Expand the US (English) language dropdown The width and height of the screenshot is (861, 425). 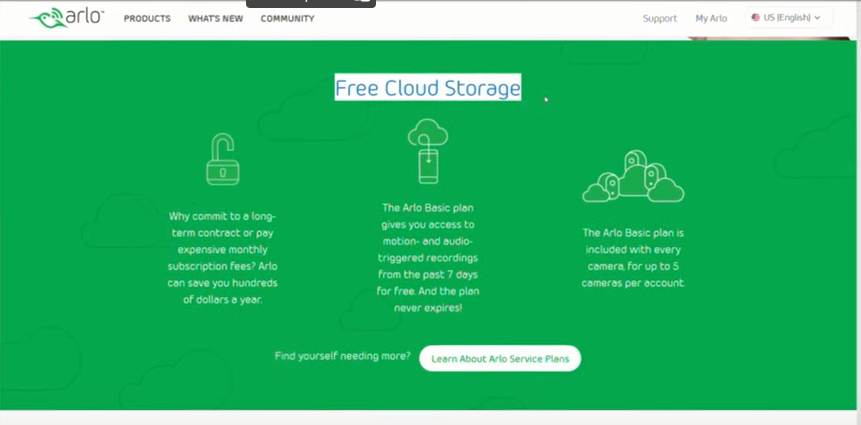pos(789,18)
